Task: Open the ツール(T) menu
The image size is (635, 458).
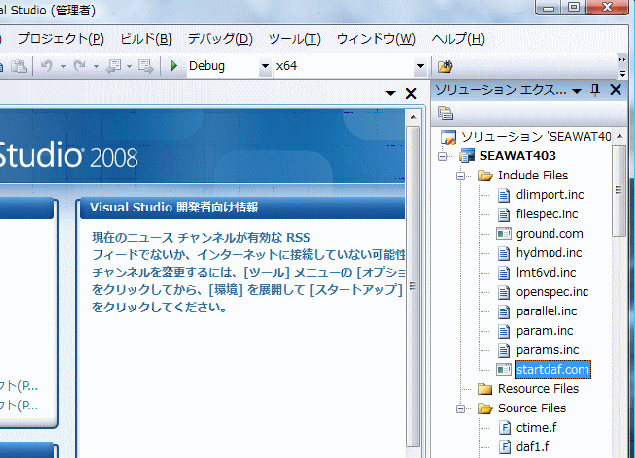Action: pos(294,39)
